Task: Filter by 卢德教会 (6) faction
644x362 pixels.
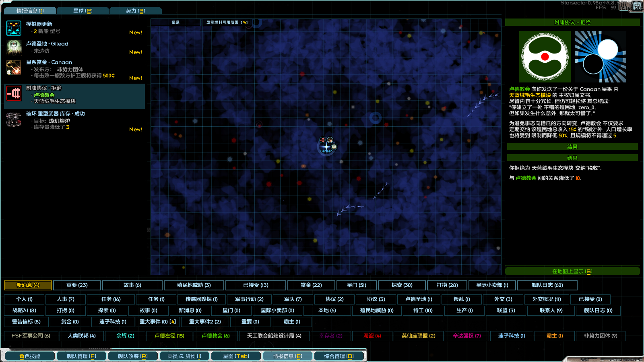Action: (216, 336)
